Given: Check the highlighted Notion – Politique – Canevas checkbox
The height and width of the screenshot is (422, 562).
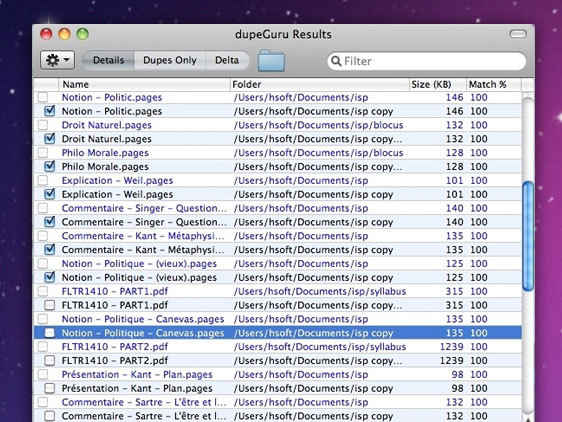Looking at the screenshot, I should (49, 333).
